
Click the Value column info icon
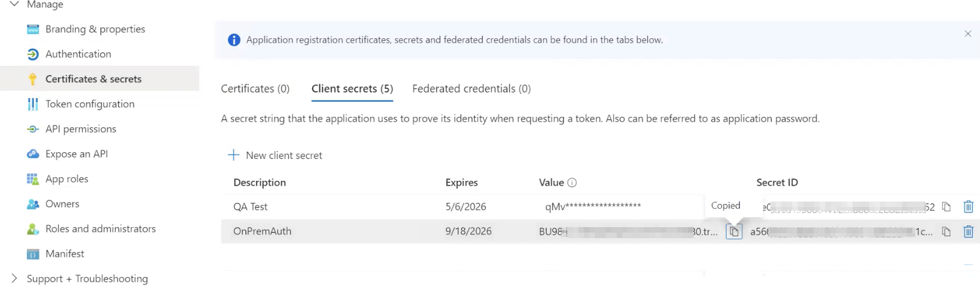click(572, 183)
